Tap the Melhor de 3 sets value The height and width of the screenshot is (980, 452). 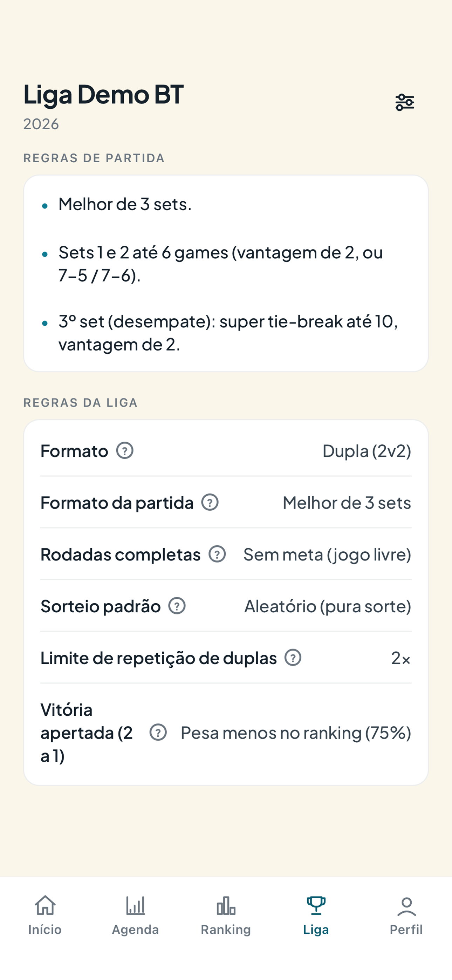(x=347, y=503)
